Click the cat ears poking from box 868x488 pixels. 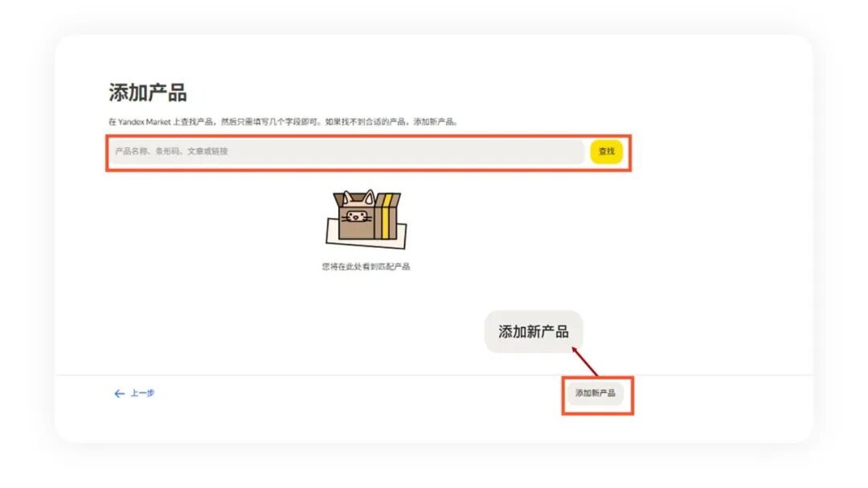pyautogui.click(x=358, y=197)
